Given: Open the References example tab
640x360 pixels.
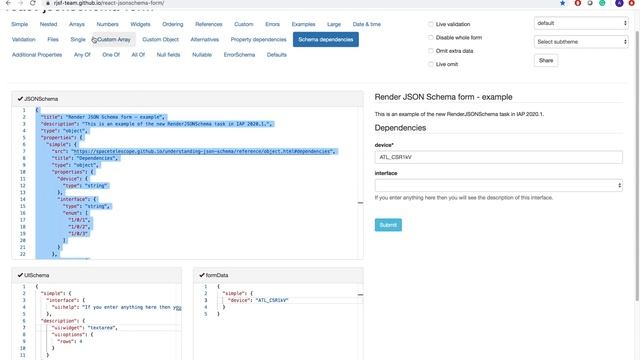Looking at the screenshot, I should tap(209, 24).
